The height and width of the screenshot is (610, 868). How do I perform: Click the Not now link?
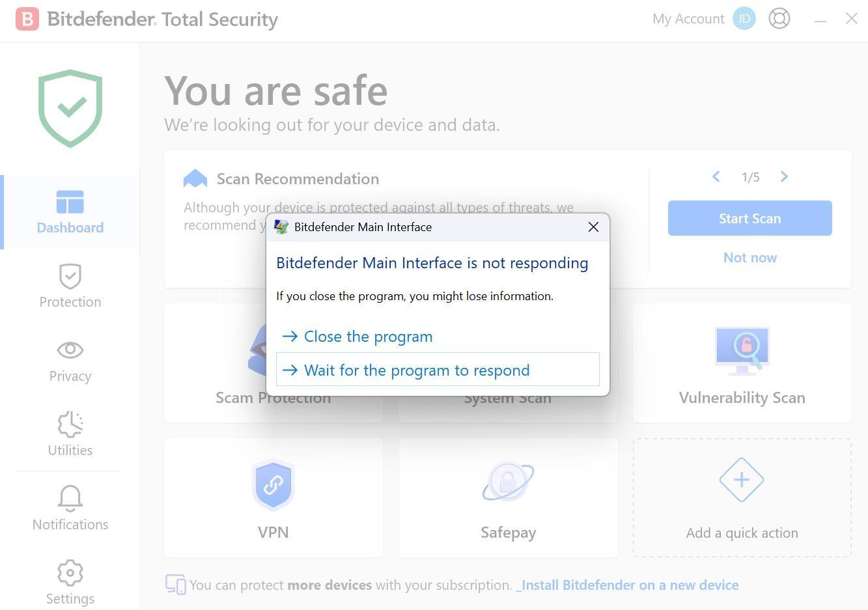[749, 258]
